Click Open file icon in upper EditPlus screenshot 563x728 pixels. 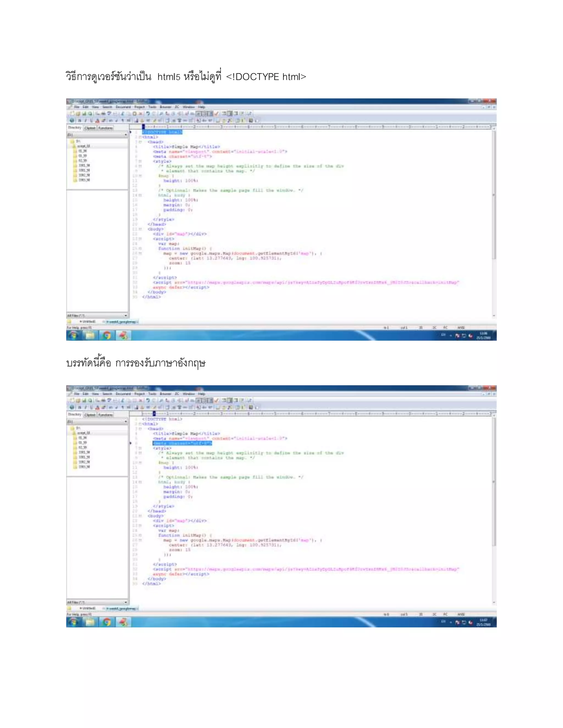click(x=78, y=114)
